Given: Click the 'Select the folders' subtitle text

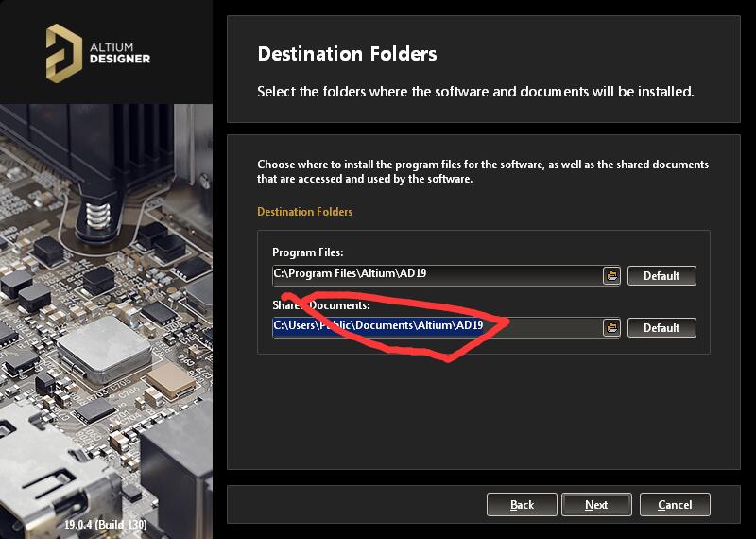Looking at the screenshot, I should click(x=475, y=92).
